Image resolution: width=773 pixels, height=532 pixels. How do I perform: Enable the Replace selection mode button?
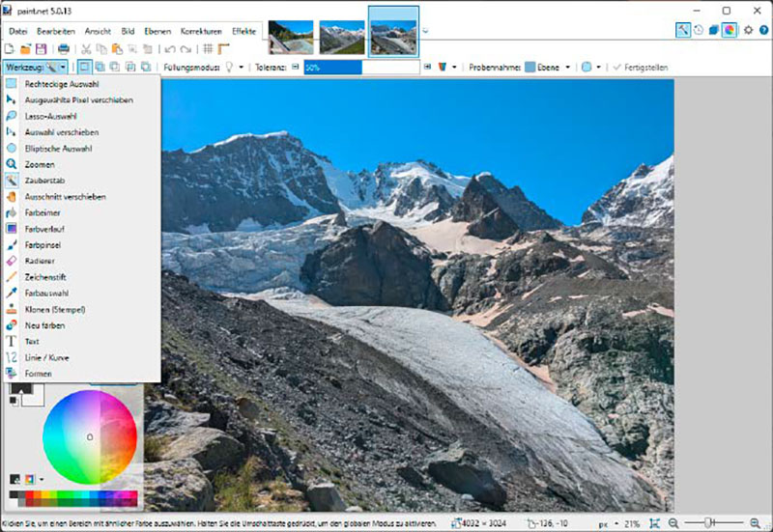85,67
